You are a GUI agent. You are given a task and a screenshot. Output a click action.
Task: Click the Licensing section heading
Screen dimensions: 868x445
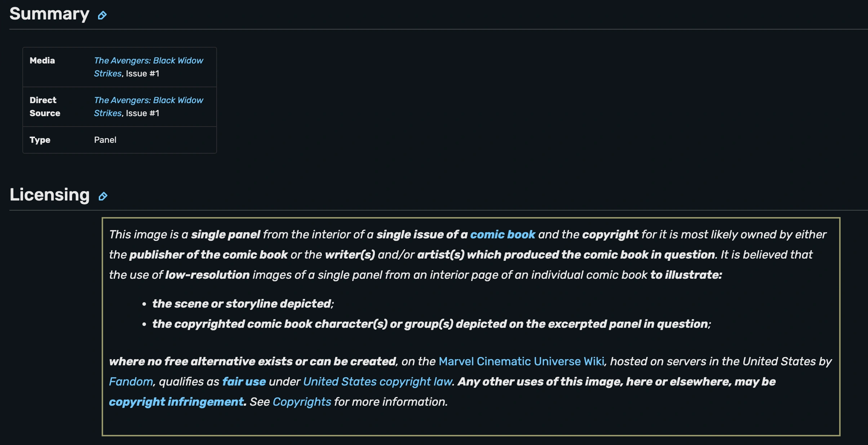coord(50,195)
